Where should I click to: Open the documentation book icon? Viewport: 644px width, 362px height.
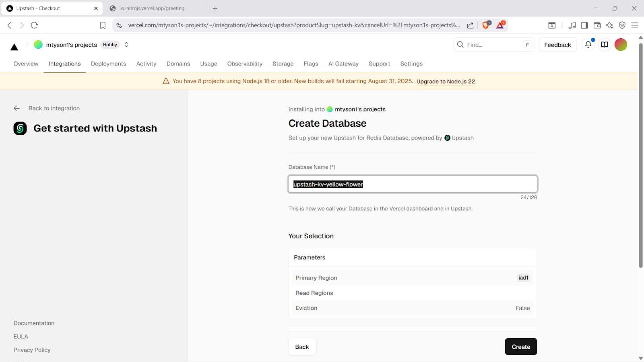click(604, 45)
